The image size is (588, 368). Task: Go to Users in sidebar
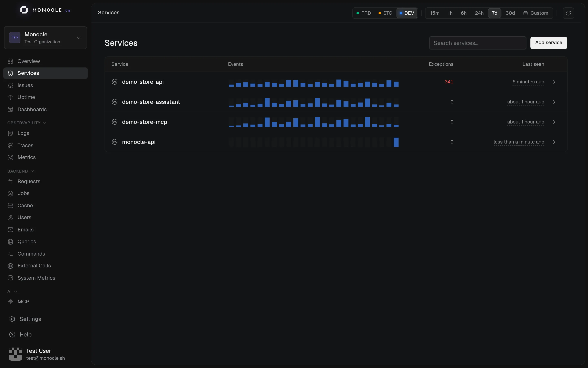46,217
